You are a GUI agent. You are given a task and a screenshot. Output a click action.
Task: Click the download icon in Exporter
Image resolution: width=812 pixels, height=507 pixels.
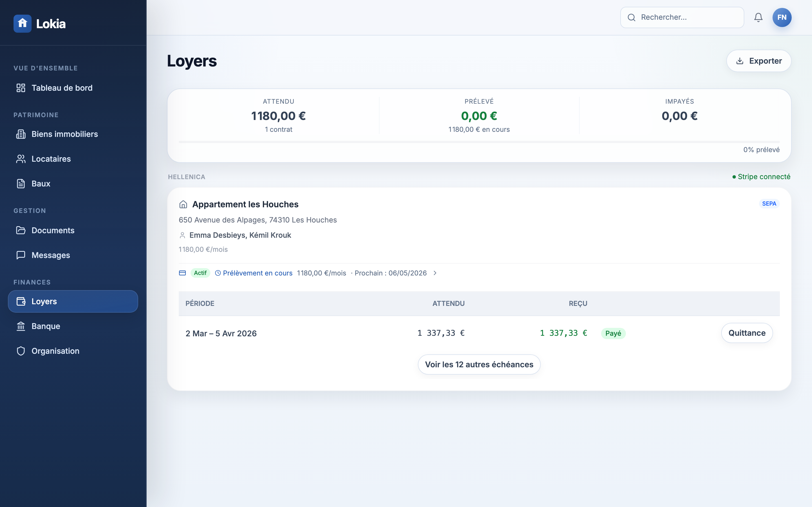(x=740, y=61)
